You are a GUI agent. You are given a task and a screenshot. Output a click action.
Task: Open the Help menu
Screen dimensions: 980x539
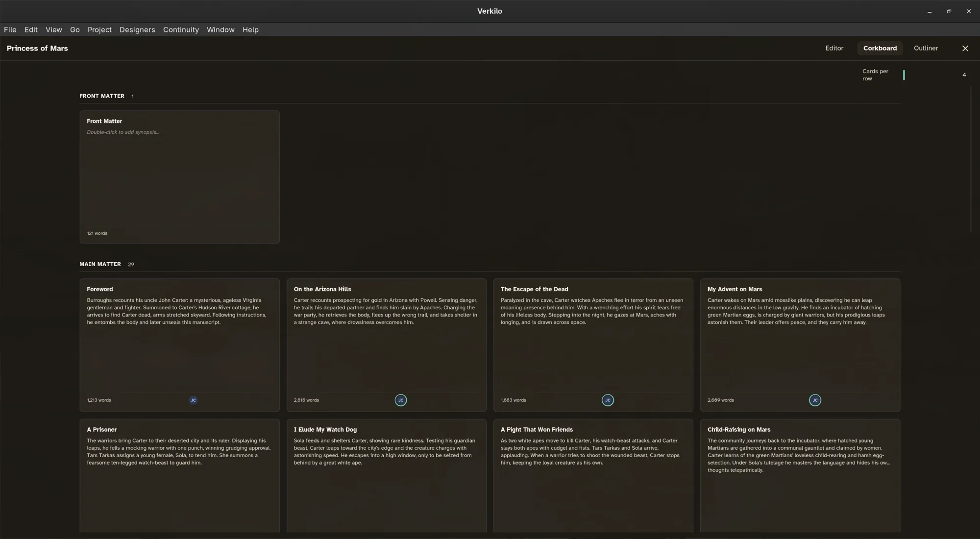coord(250,30)
